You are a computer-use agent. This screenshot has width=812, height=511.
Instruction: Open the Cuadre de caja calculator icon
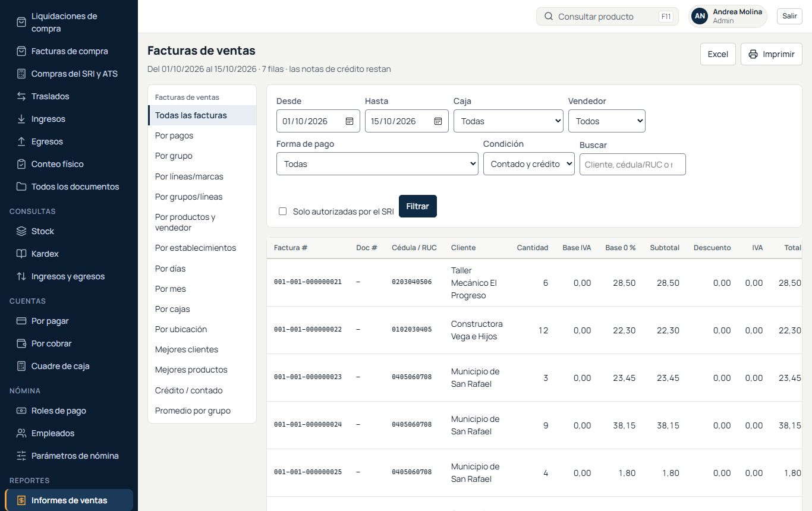coord(21,366)
